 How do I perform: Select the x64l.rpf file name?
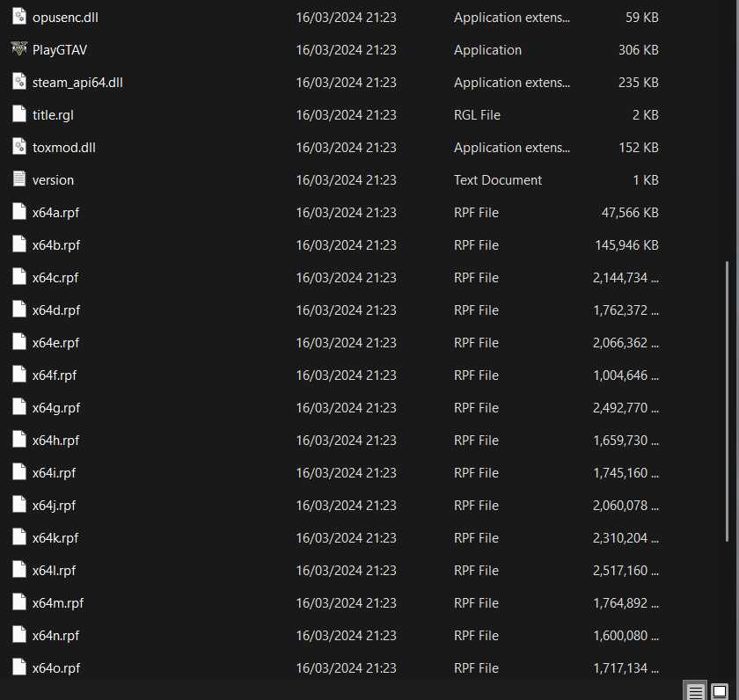(x=54, y=570)
